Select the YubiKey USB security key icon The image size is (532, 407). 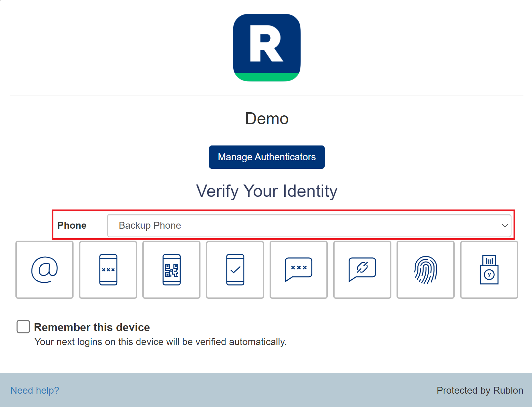point(489,270)
